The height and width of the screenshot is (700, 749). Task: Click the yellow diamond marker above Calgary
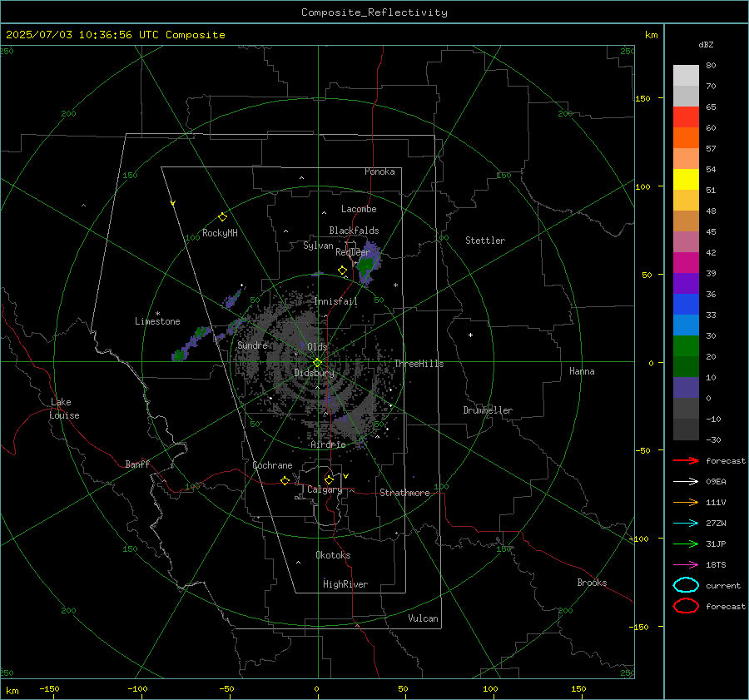[329, 479]
